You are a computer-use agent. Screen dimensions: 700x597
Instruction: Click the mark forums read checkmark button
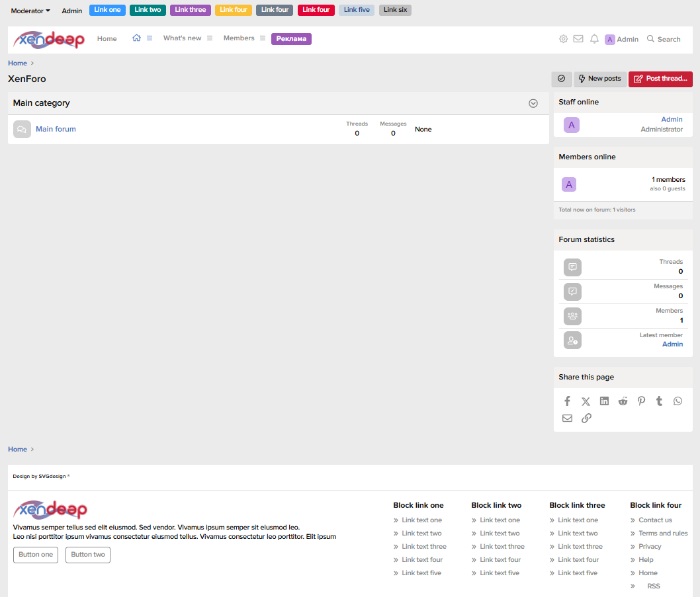pos(561,79)
